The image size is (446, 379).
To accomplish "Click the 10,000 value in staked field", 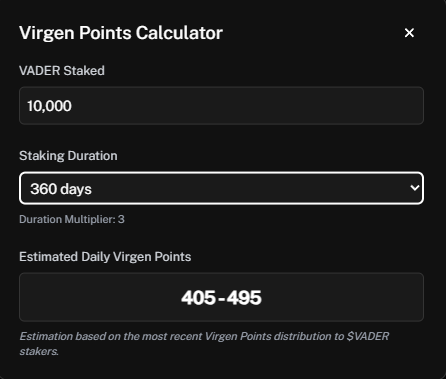I will click(x=49, y=106).
